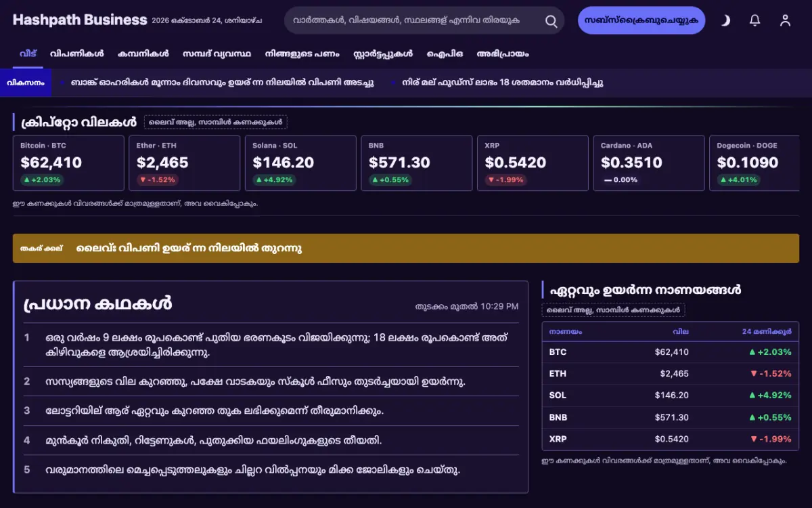Open the വിപണികൾ navigation tab
Viewport: 812px width, 508px height.
coord(76,54)
